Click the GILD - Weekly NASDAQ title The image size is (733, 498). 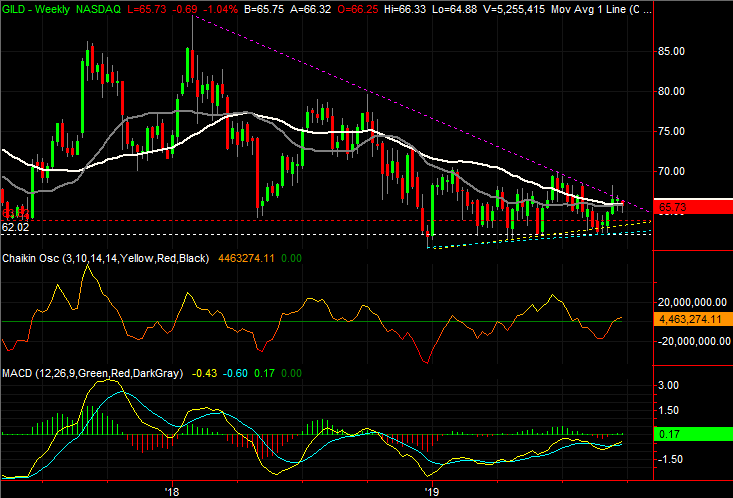pyautogui.click(x=61, y=9)
